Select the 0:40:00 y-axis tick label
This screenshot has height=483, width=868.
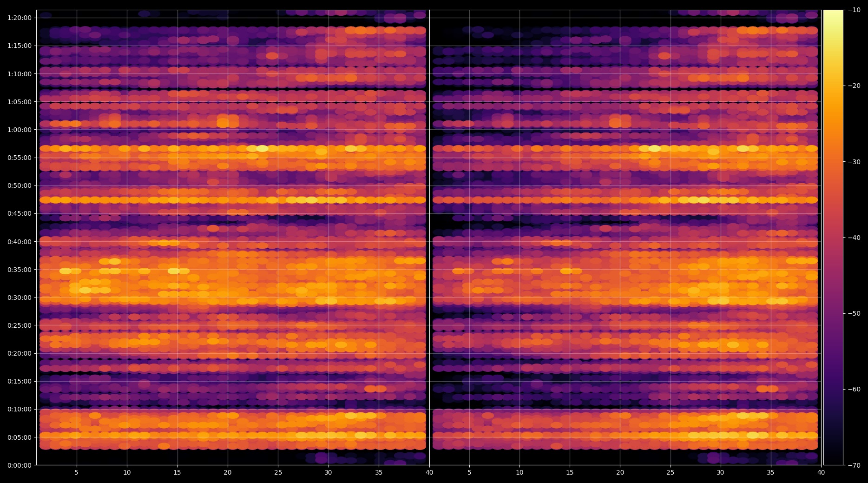[x=20, y=242]
